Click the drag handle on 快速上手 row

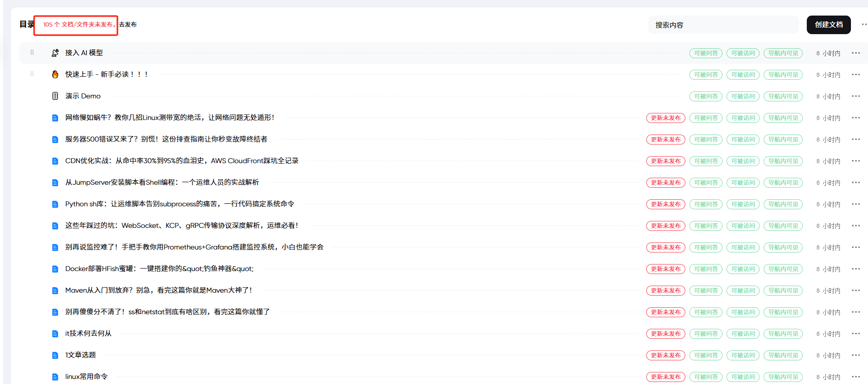(x=32, y=74)
